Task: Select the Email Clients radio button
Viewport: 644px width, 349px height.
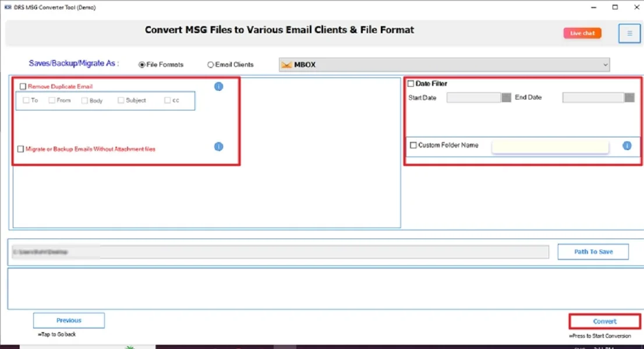Action: point(210,65)
